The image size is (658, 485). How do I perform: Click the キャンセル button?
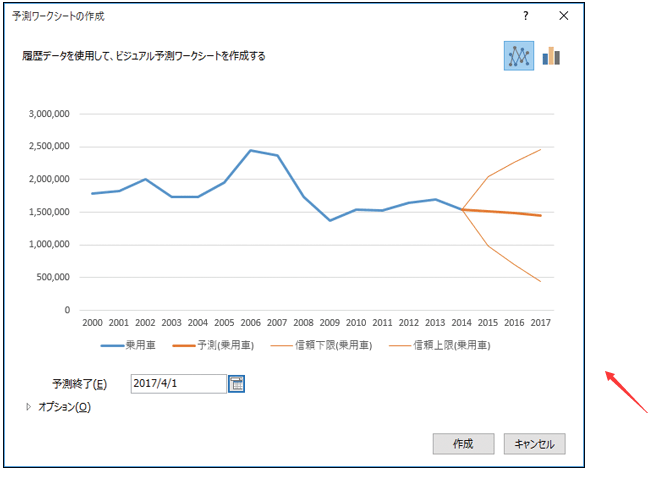click(535, 444)
